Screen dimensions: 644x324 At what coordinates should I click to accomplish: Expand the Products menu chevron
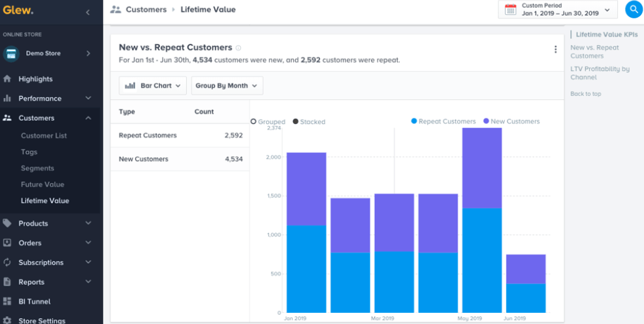[x=88, y=223]
